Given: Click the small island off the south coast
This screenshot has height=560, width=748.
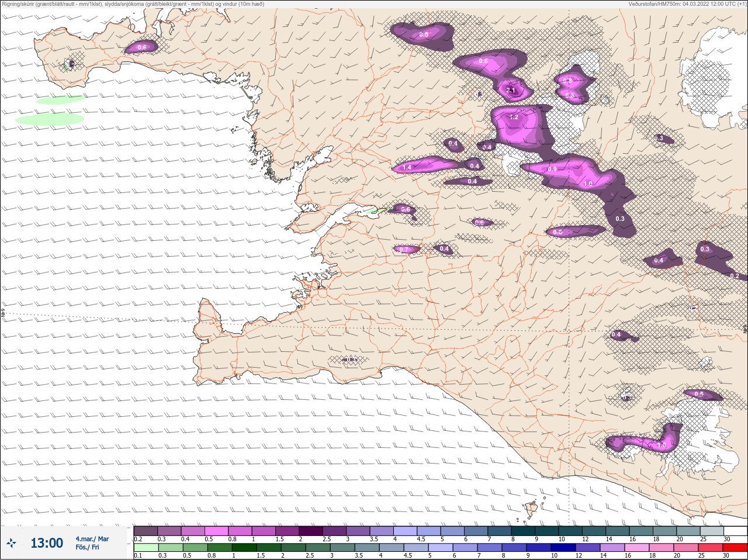Looking at the screenshot, I should 531,509.
